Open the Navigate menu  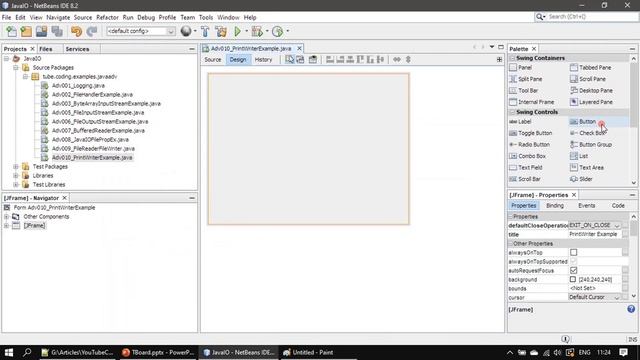[58, 18]
